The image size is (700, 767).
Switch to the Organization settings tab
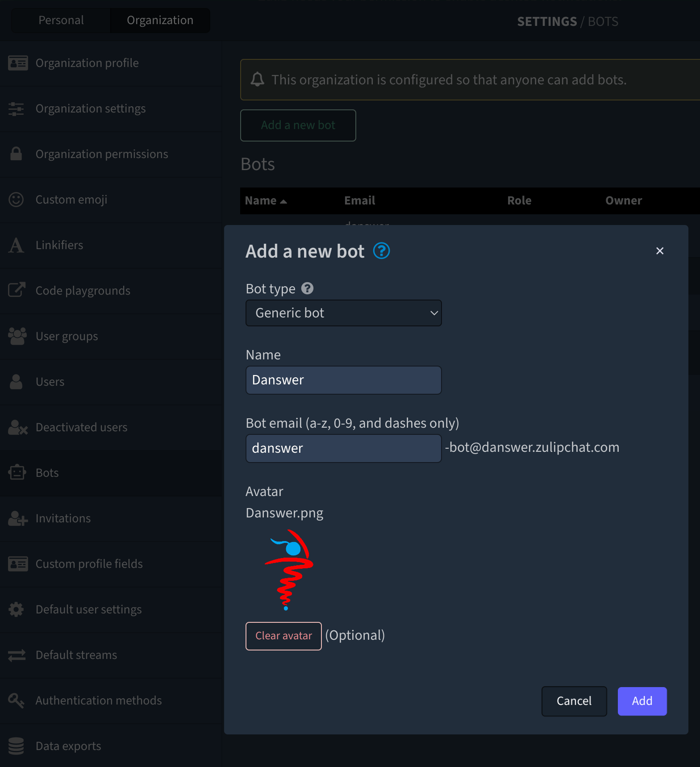click(x=160, y=20)
